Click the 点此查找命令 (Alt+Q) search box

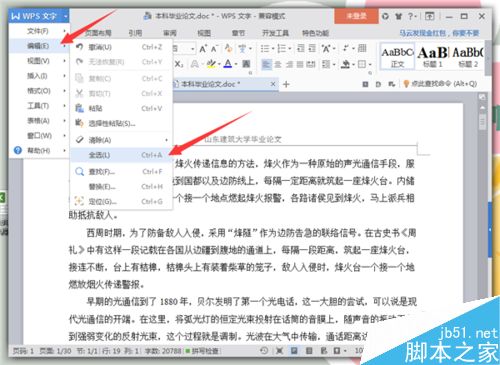(440, 84)
